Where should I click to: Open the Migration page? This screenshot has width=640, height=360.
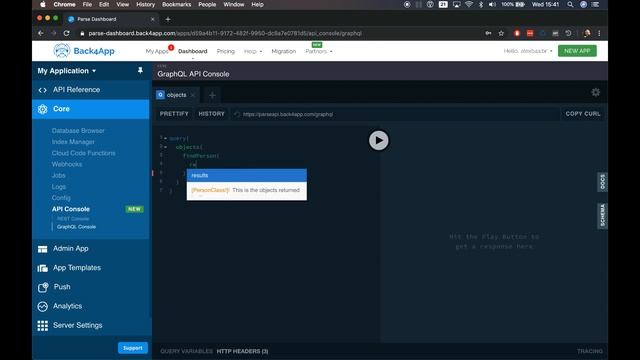click(x=284, y=51)
